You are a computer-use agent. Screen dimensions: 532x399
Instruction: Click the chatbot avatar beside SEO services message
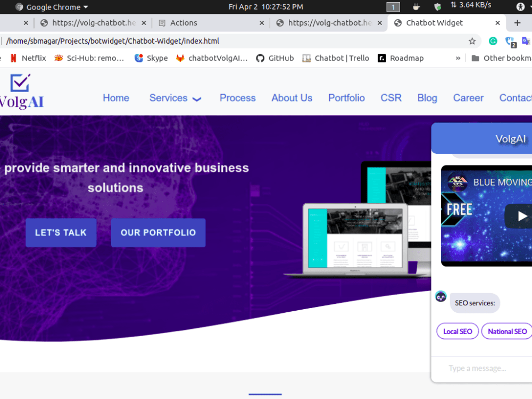coord(440,296)
